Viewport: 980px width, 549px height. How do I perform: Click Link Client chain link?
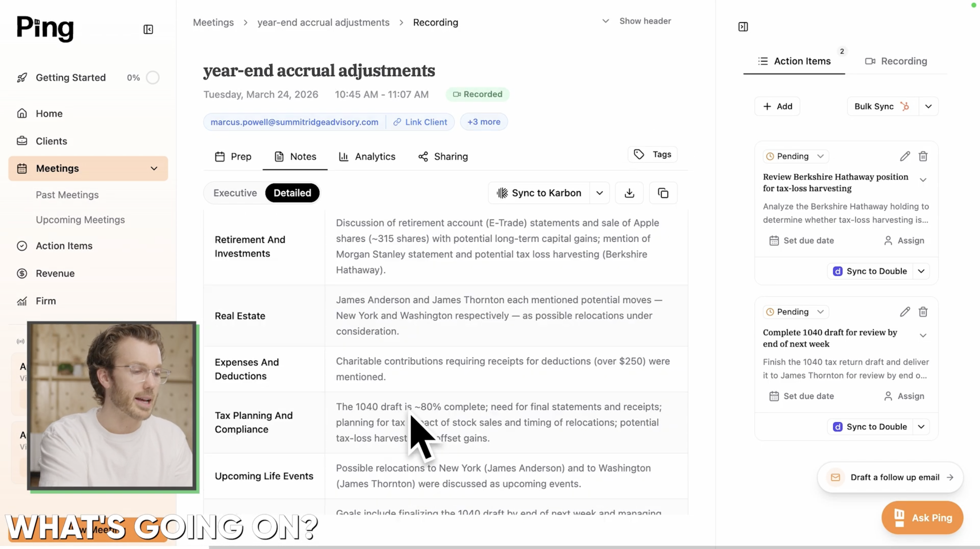(420, 122)
